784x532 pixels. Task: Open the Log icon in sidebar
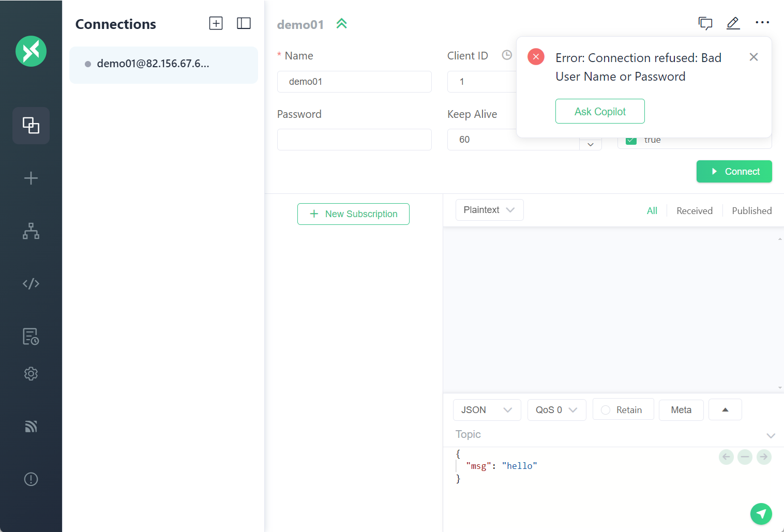pyautogui.click(x=31, y=337)
